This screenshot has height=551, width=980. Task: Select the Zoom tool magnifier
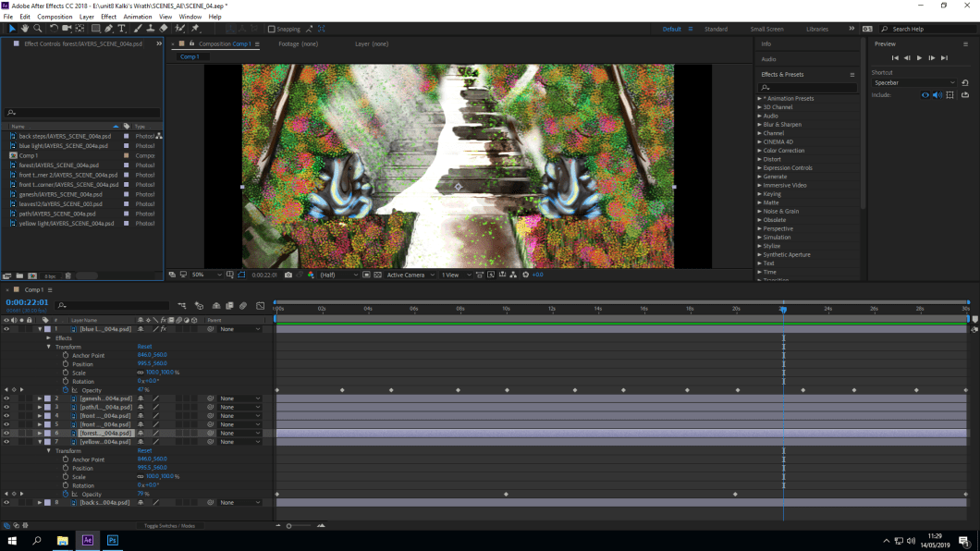38,29
